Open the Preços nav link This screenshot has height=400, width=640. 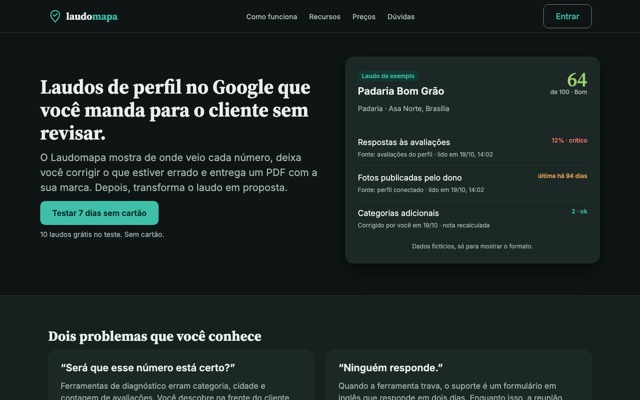[364, 17]
